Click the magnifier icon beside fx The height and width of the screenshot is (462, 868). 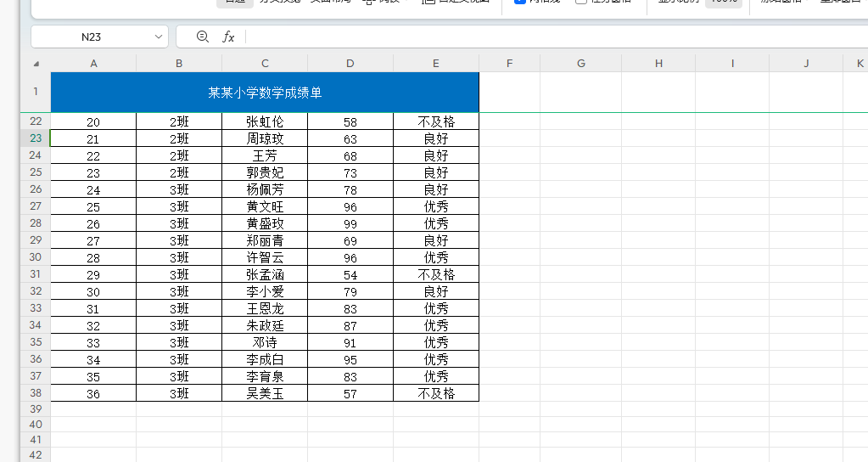[x=203, y=37]
